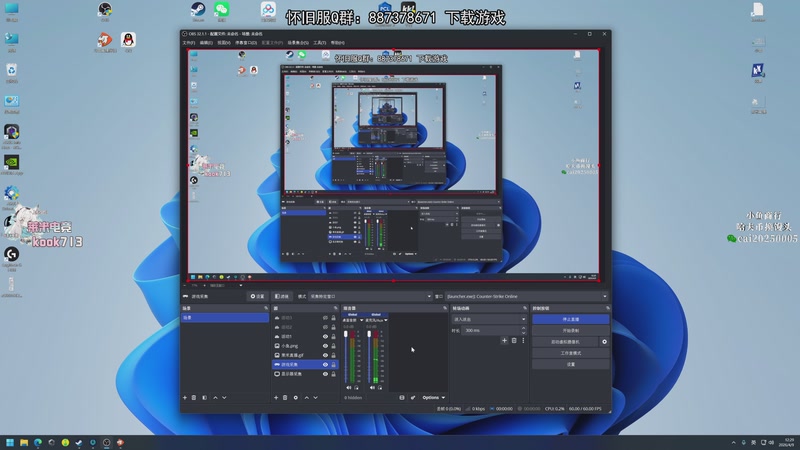Decrease transition duration with down stepper
800x450 pixels.
pos(523,333)
